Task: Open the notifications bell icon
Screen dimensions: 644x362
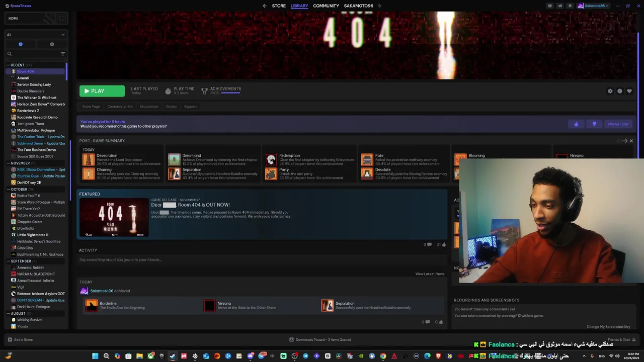Action: [570, 6]
